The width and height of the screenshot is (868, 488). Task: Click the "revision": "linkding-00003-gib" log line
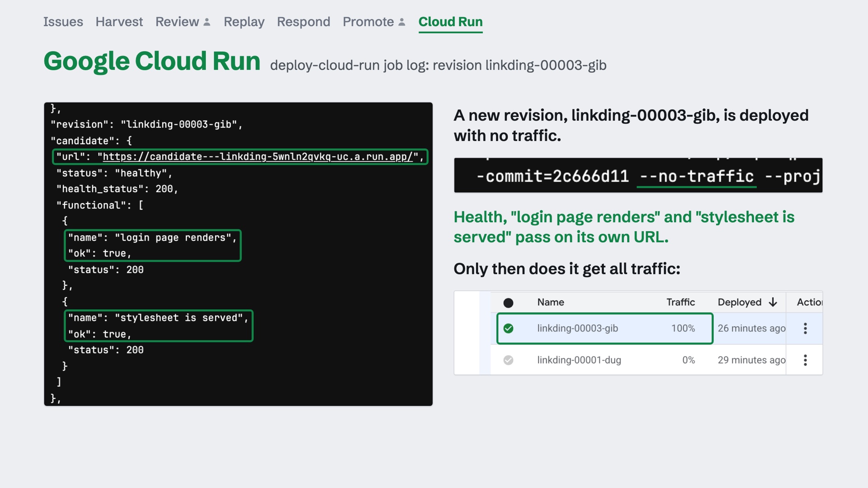click(146, 125)
